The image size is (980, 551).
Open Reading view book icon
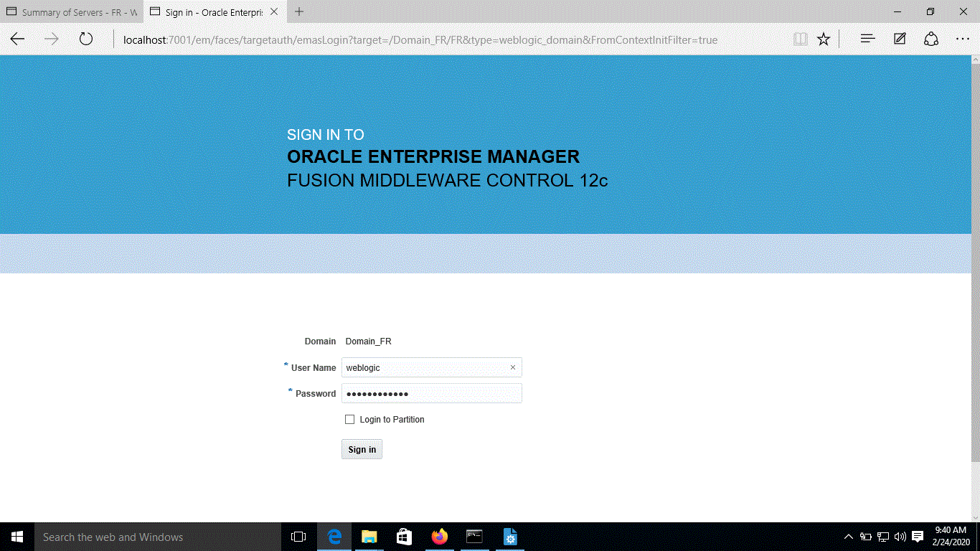(801, 39)
